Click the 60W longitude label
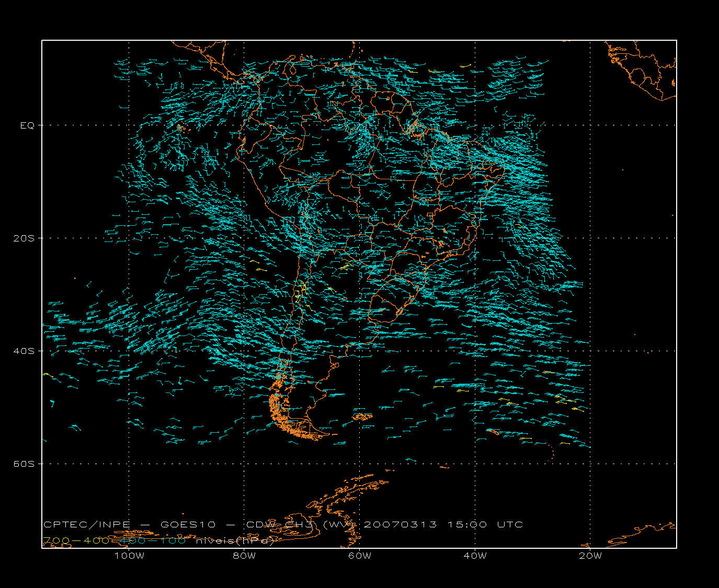This screenshot has width=719, height=588. 360,556
